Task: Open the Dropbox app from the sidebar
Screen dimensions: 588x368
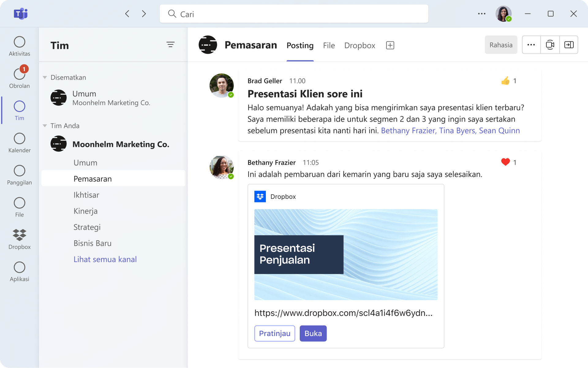Action: (x=19, y=236)
